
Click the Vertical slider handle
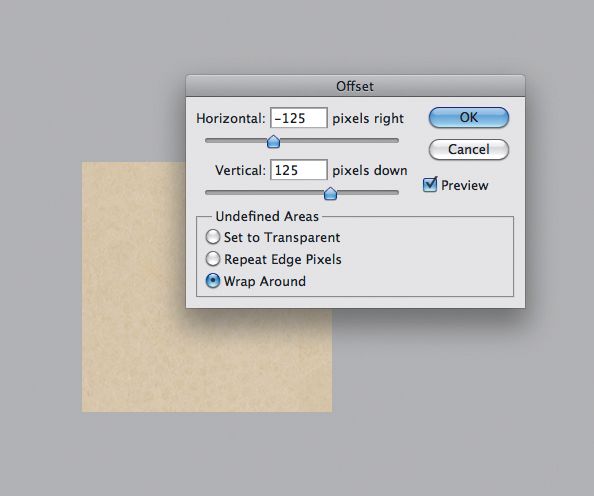coord(330,193)
